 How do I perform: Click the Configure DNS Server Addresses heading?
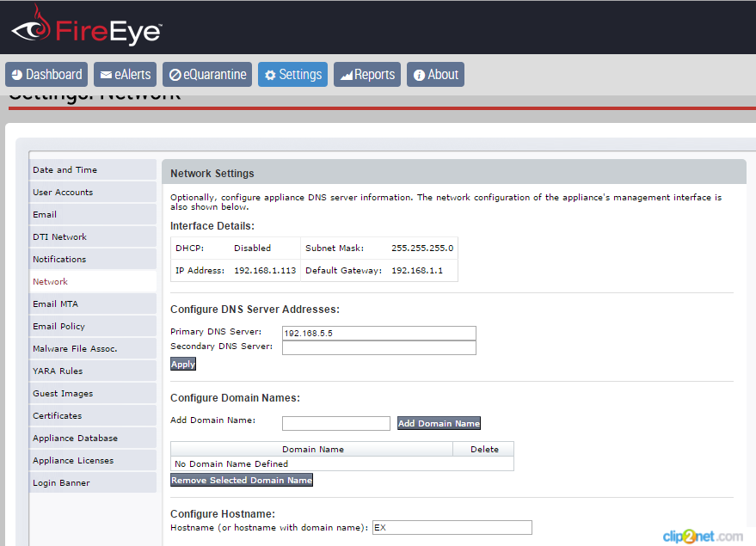coord(255,310)
